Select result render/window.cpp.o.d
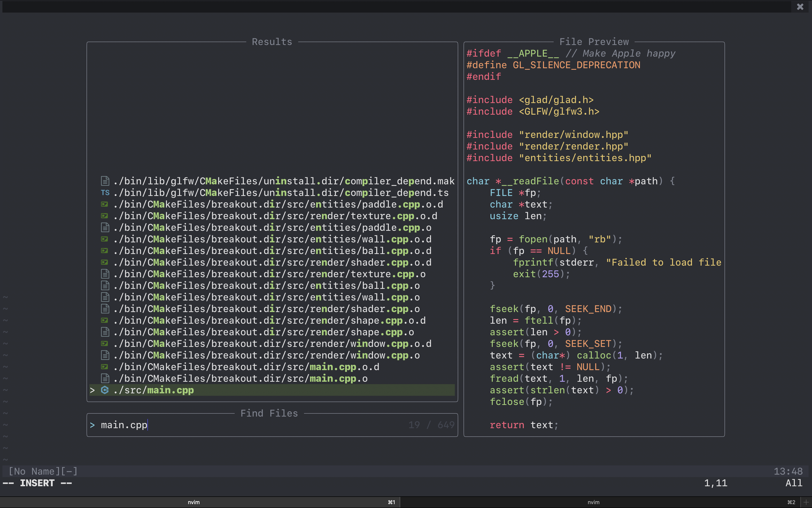 pyautogui.click(x=272, y=344)
